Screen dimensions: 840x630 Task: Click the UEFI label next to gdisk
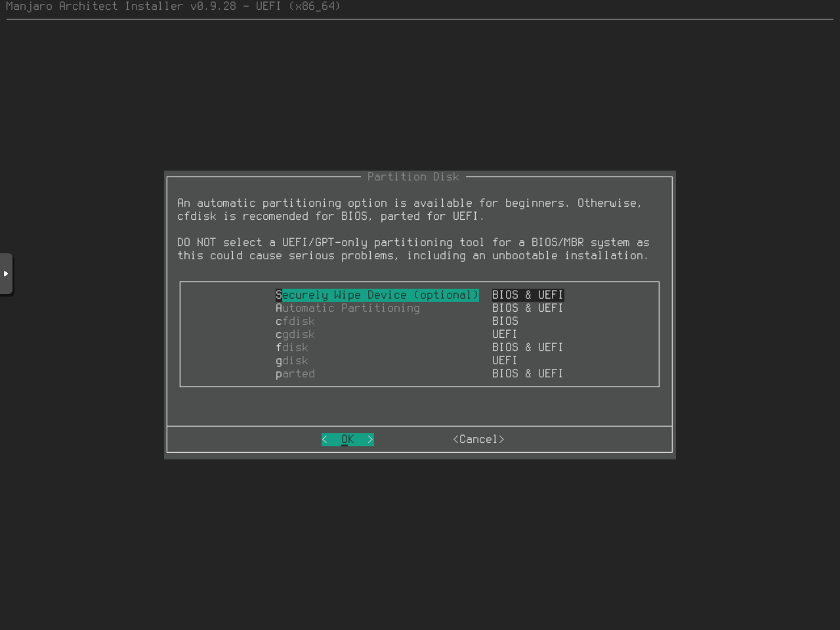tap(505, 360)
